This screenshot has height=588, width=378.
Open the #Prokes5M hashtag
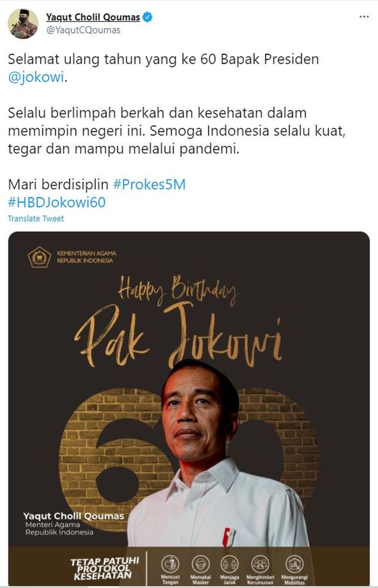coord(149,184)
